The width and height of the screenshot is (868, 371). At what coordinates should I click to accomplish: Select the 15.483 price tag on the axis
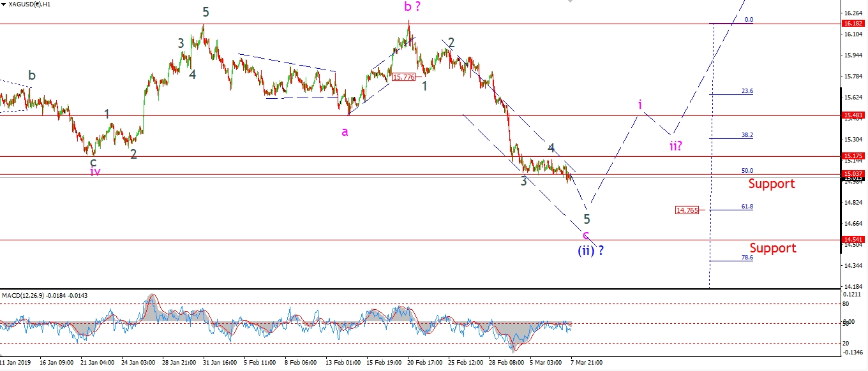pos(853,115)
